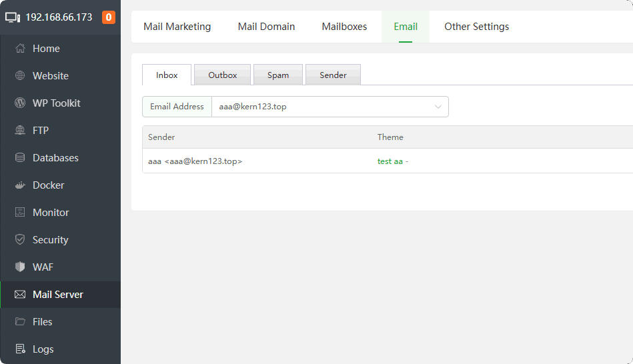The image size is (633, 364).
Task: Click the Mail Server envelope icon
Action: 20,295
